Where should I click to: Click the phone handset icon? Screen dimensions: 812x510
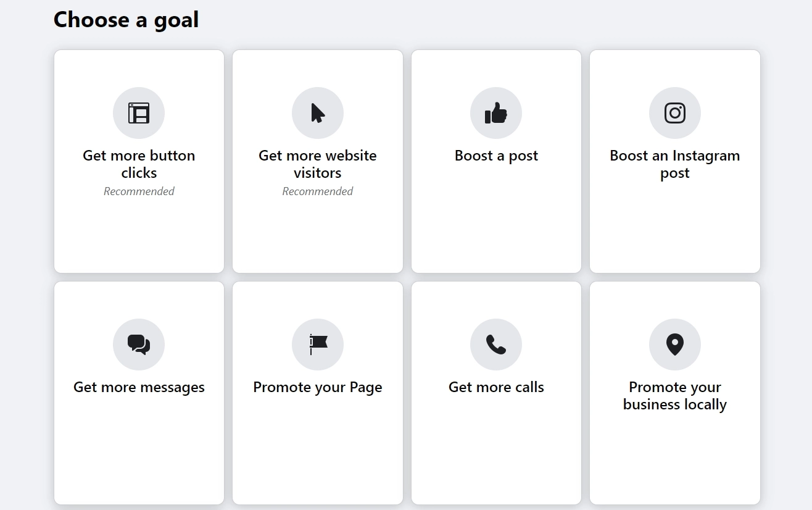pyautogui.click(x=496, y=345)
